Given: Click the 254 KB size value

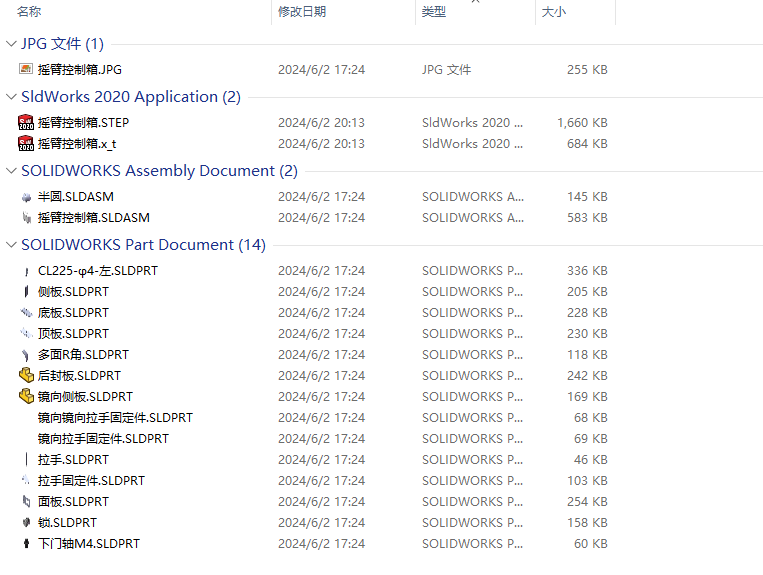Looking at the screenshot, I should [587, 501].
